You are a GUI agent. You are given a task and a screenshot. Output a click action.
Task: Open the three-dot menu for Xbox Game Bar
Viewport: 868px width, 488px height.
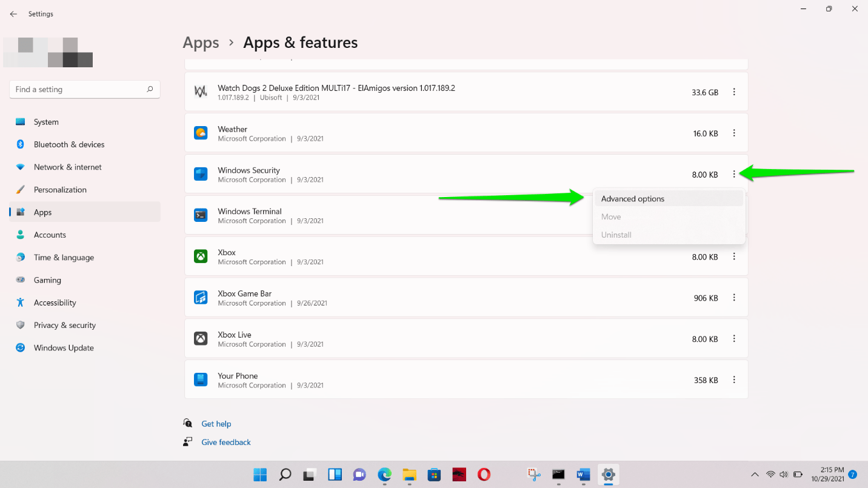[734, 297]
